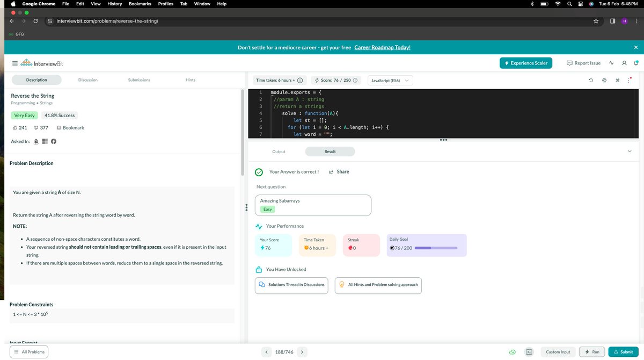Click Report Issue
Image resolution: width=644 pixels, height=360 pixels.
[x=584, y=63]
